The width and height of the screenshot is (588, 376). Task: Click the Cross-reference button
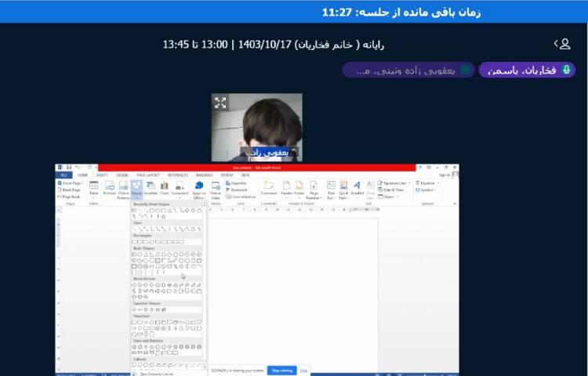pyautogui.click(x=241, y=197)
